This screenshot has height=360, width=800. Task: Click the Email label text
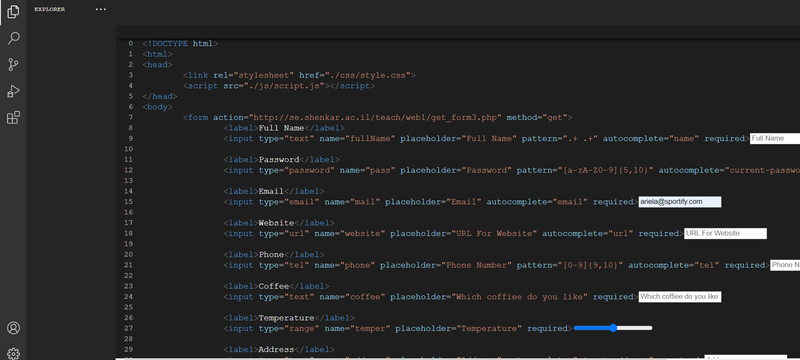tap(271, 191)
